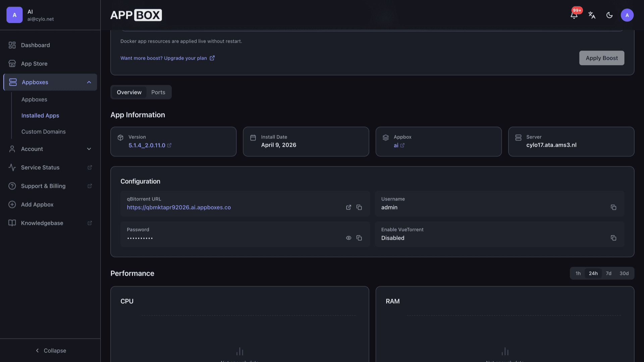Set performance range to 7d
Image resolution: width=644 pixels, height=362 pixels.
click(608, 273)
